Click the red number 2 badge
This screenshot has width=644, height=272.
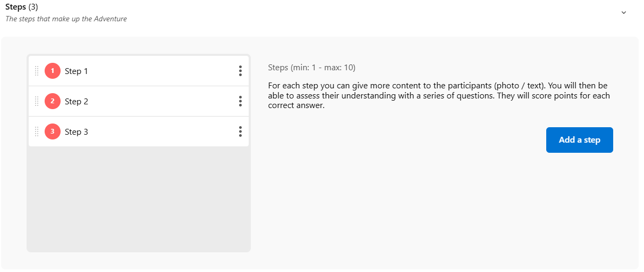(53, 101)
